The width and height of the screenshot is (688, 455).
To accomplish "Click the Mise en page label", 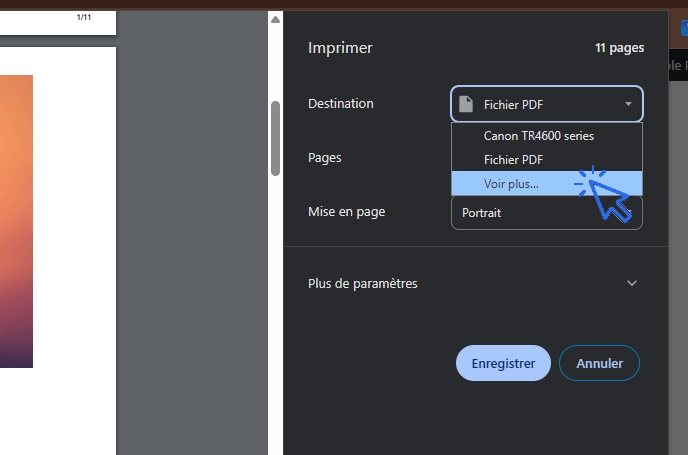I will click(346, 212).
